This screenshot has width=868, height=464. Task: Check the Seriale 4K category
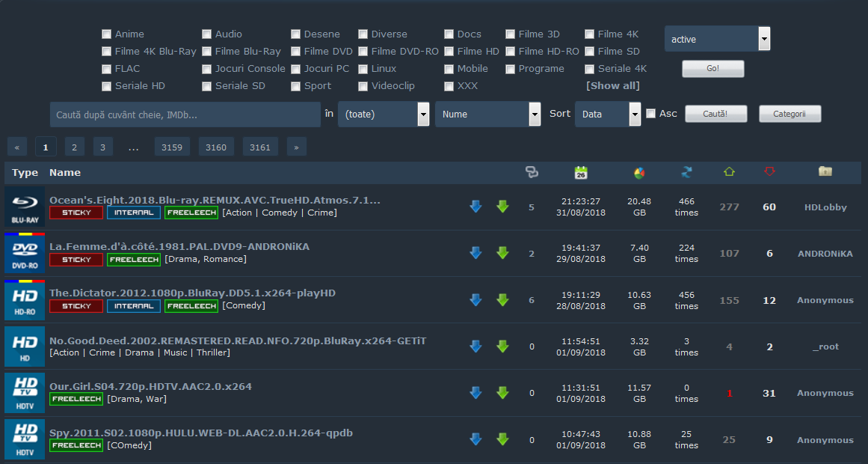pyautogui.click(x=589, y=69)
